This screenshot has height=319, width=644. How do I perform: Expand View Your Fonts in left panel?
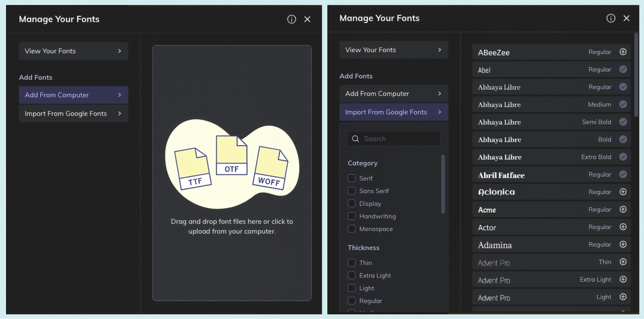point(73,51)
